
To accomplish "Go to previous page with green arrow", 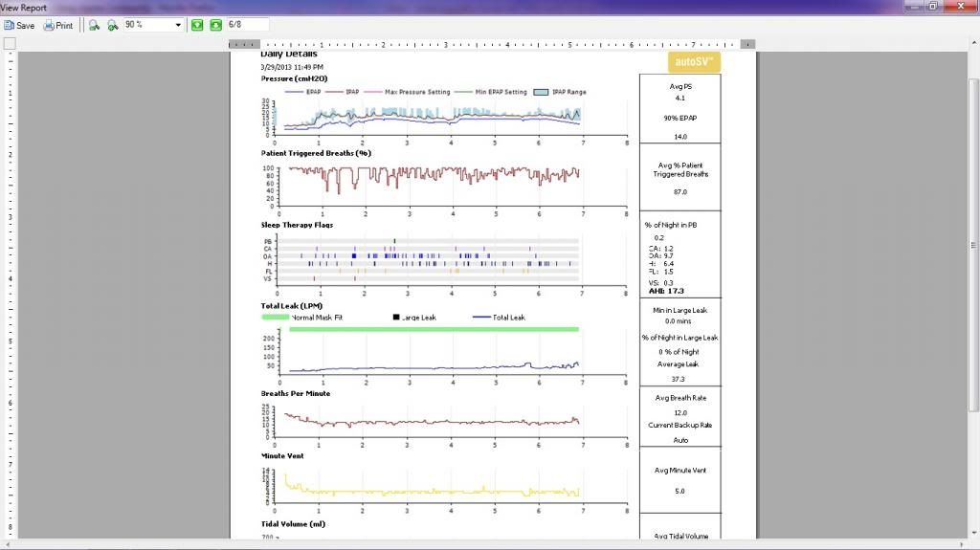I will click(x=197, y=25).
